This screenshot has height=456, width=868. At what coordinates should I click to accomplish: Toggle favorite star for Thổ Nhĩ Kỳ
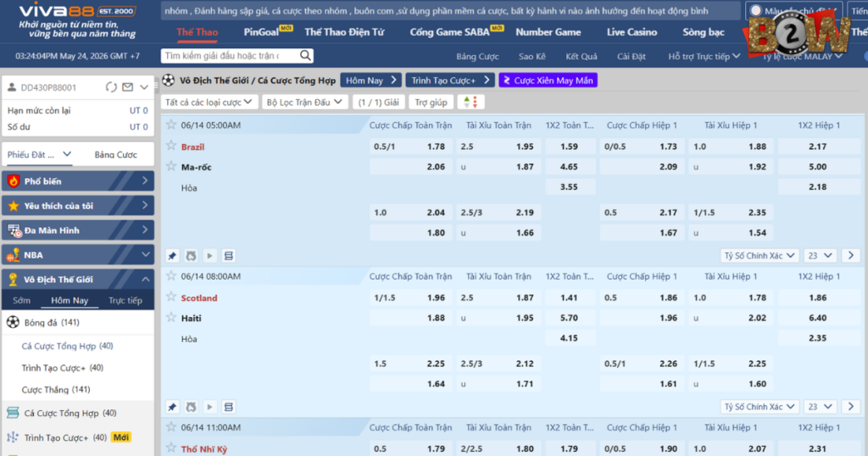pyautogui.click(x=171, y=448)
